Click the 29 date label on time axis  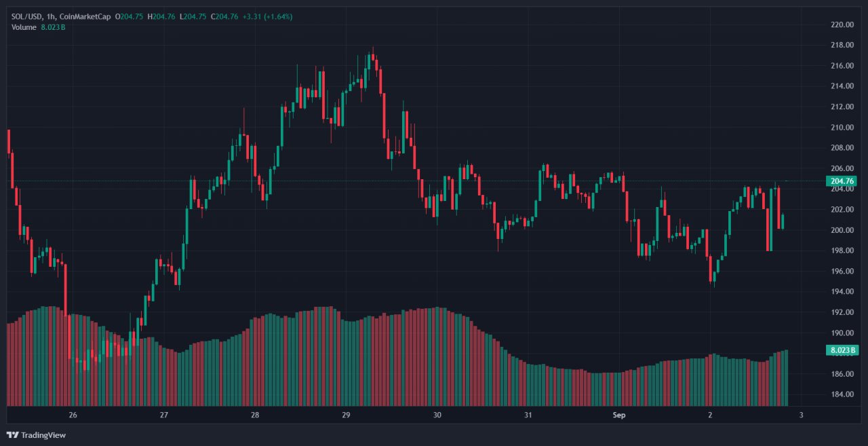(346, 414)
